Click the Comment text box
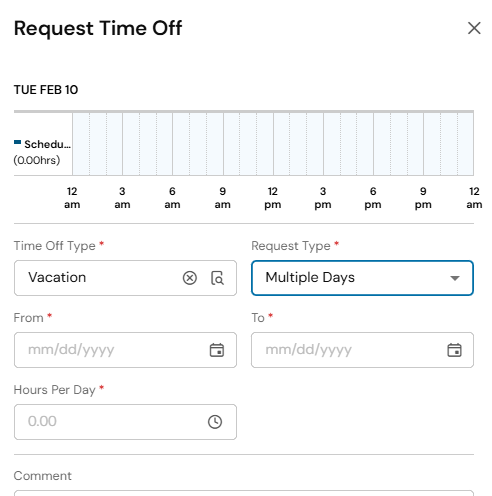The height and width of the screenshot is (496, 492). click(x=244, y=493)
